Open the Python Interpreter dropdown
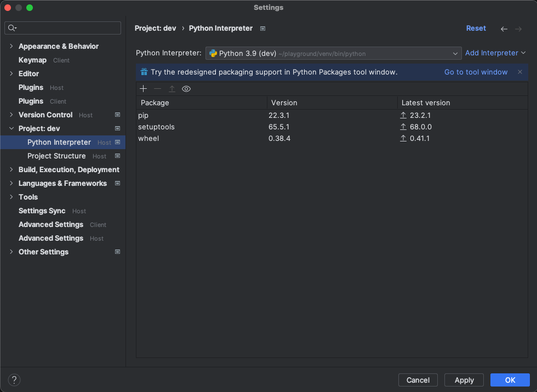The width and height of the screenshot is (537, 392). tap(333, 54)
